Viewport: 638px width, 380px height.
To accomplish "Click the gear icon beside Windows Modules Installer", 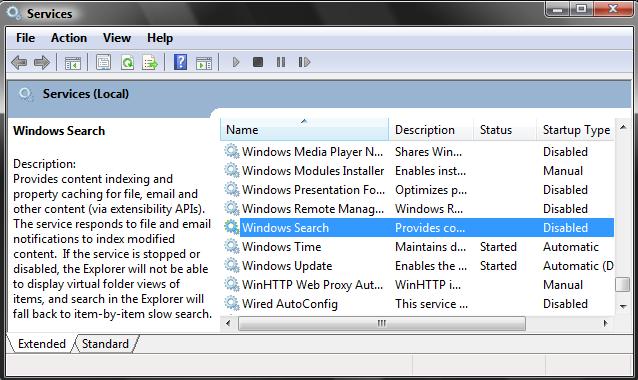I will [x=232, y=170].
